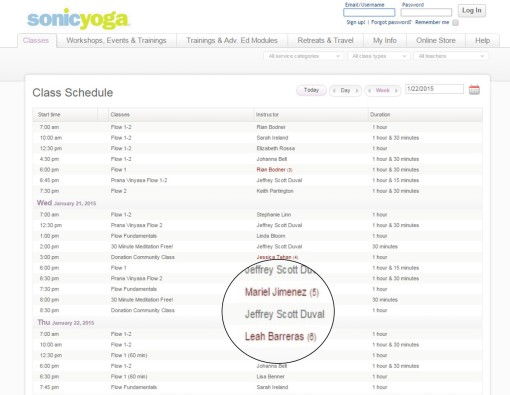Go to next day arrow
510x395 pixels.
(357, 90)
